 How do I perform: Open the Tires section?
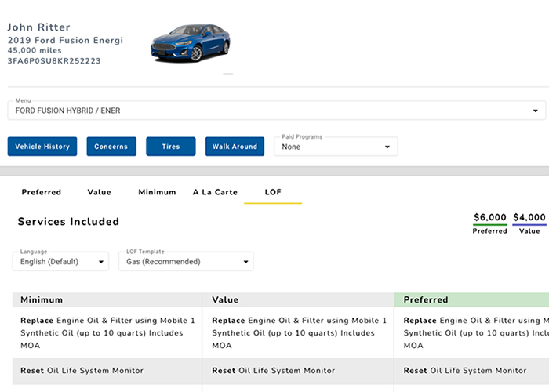pos(171,147)
